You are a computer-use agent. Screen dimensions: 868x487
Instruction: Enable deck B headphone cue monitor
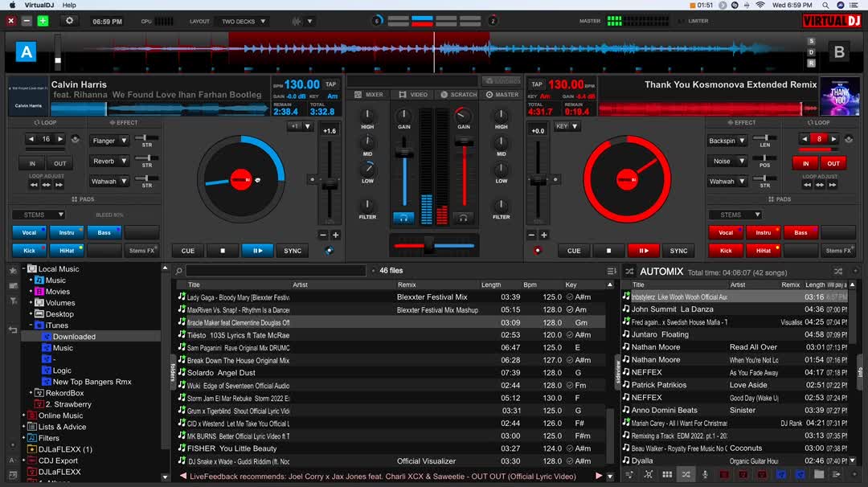pos(464,218)
